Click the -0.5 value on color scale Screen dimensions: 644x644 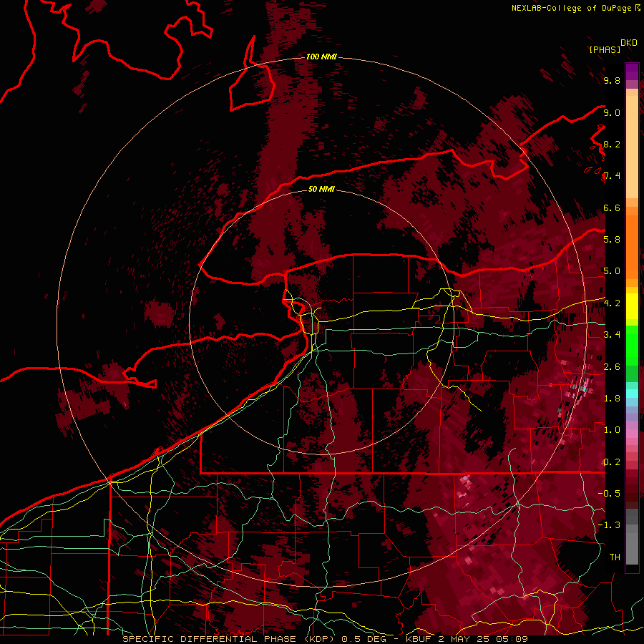point(609,494)
